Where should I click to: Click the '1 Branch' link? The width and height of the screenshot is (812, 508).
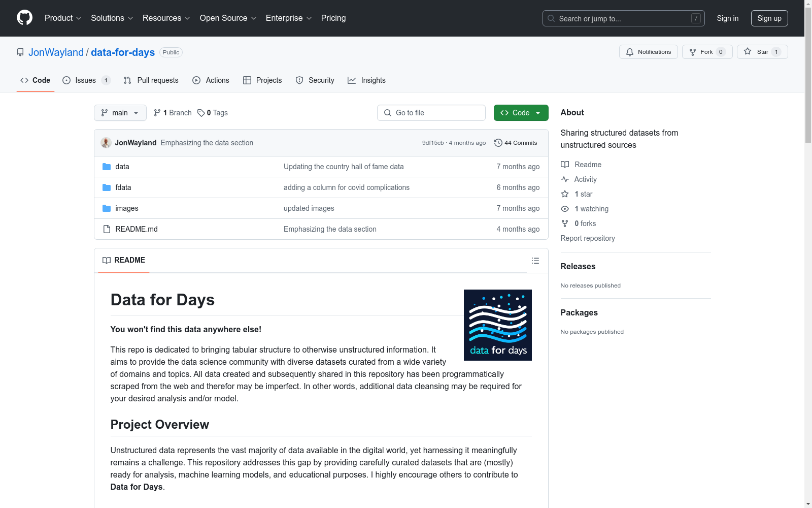pos(173,113)
